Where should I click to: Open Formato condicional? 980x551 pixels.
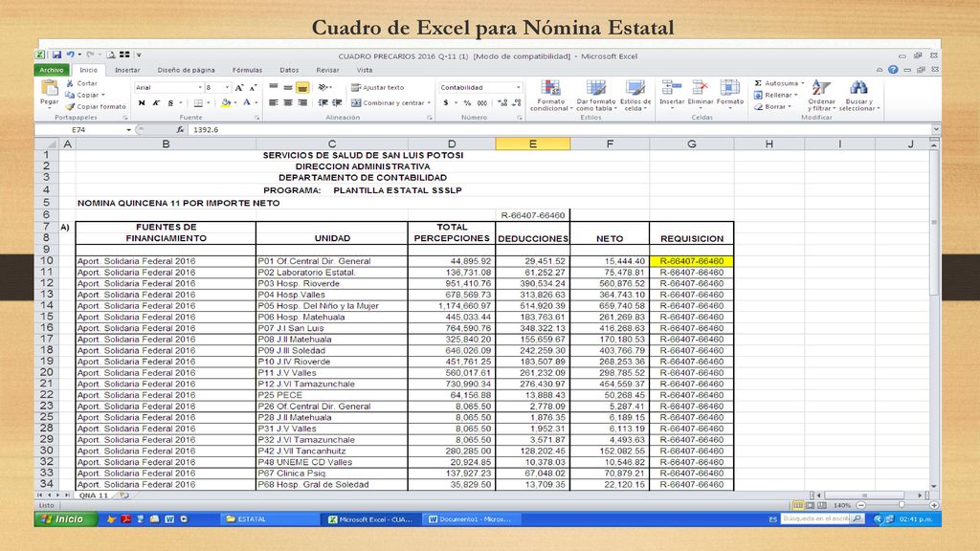coord(550,96)
